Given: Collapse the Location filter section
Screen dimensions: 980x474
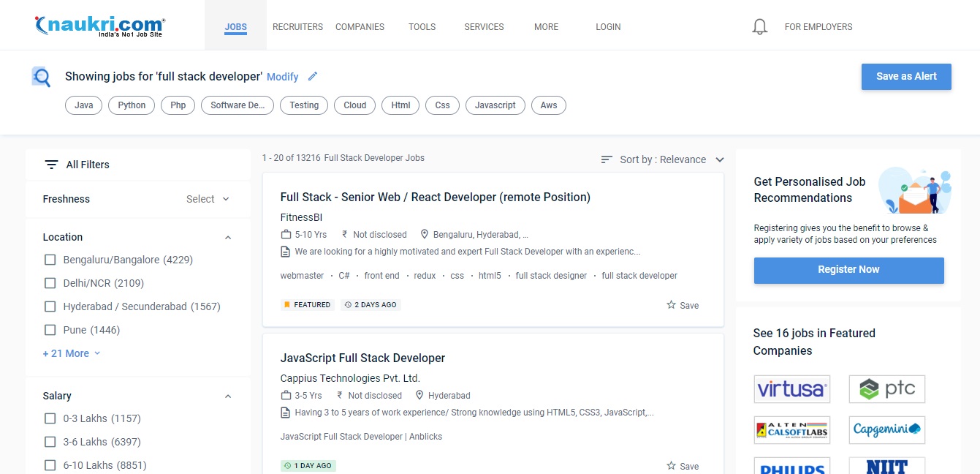Looking at the screenshot, I should pyautogui.click(x=227, y=238).
